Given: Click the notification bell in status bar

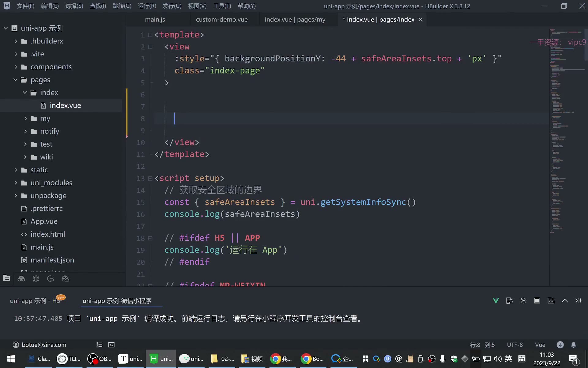Looking at the screenshot, I should (x=574, y=345).
